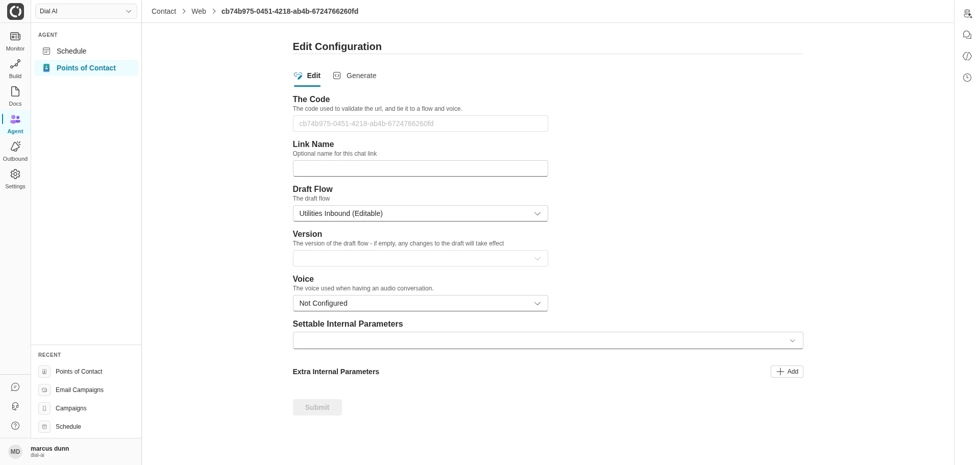Click the recent Points of Contact icon
Viewport: 980px width, 465px height.
(x=44, y=372)
